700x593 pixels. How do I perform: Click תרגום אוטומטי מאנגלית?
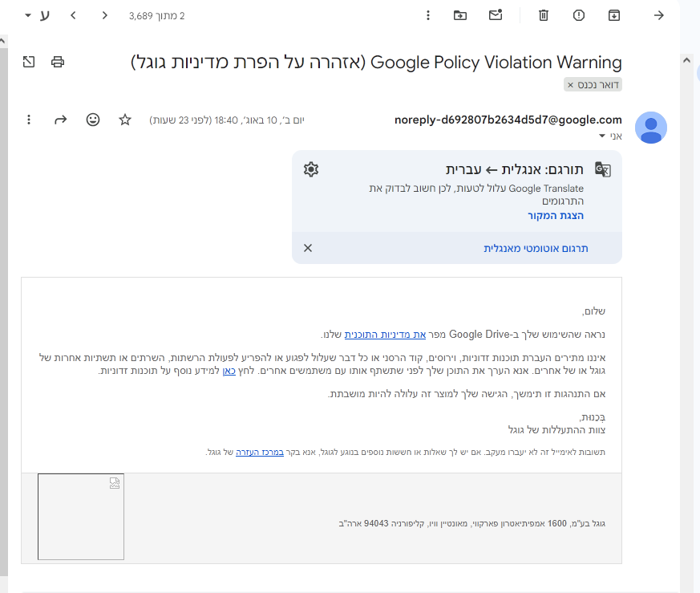coord(536,249)
